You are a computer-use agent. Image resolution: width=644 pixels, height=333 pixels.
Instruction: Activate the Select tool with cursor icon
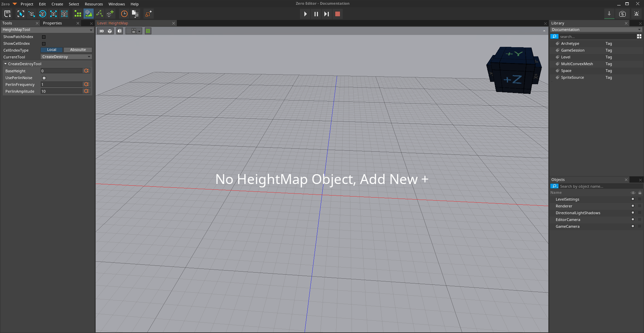[x=21, y=14]
